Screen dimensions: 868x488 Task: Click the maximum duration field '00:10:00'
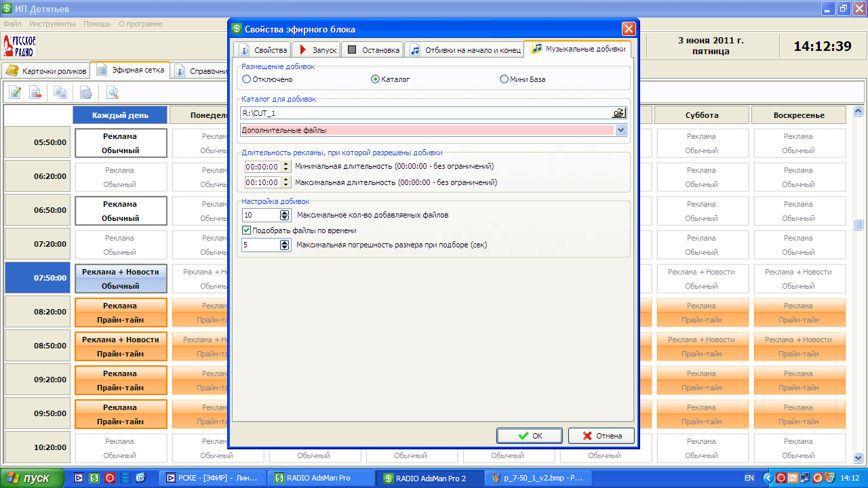tap(262, 182)
